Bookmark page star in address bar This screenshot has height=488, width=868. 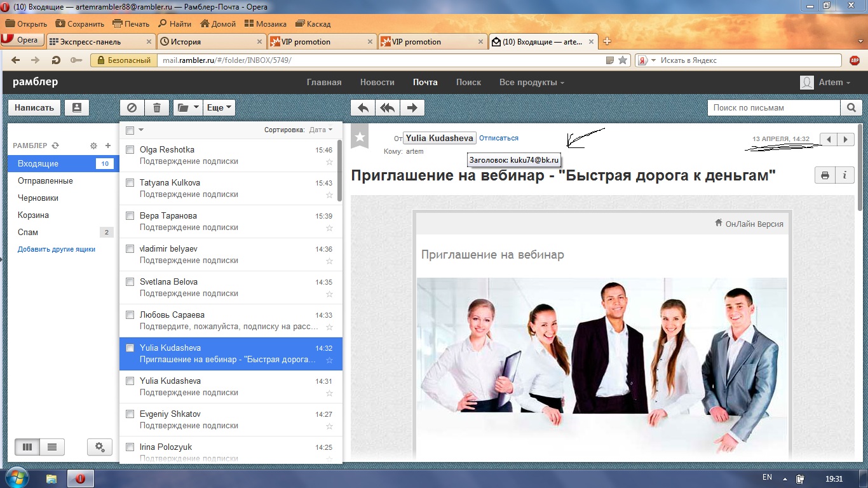coord(623,60)
